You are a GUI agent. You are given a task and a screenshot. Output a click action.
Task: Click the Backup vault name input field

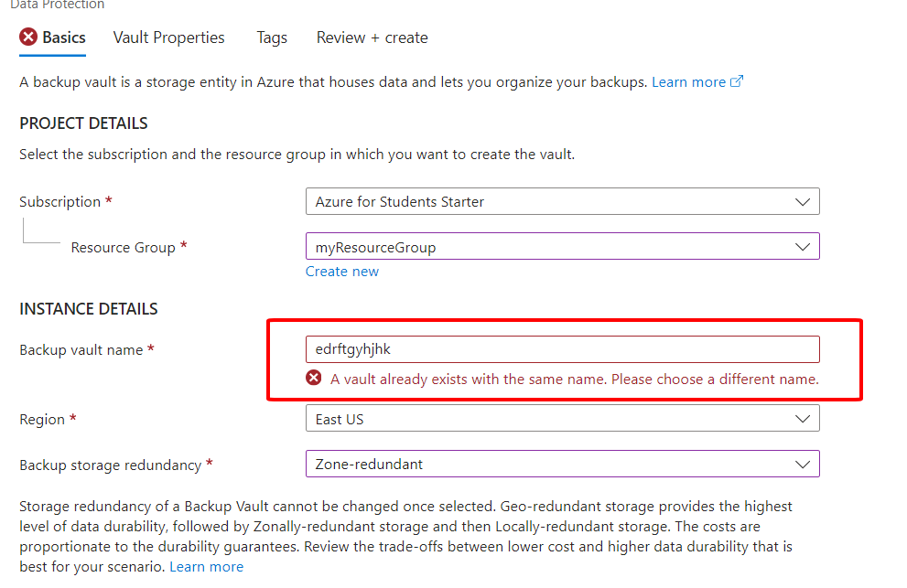pos(562,349)
